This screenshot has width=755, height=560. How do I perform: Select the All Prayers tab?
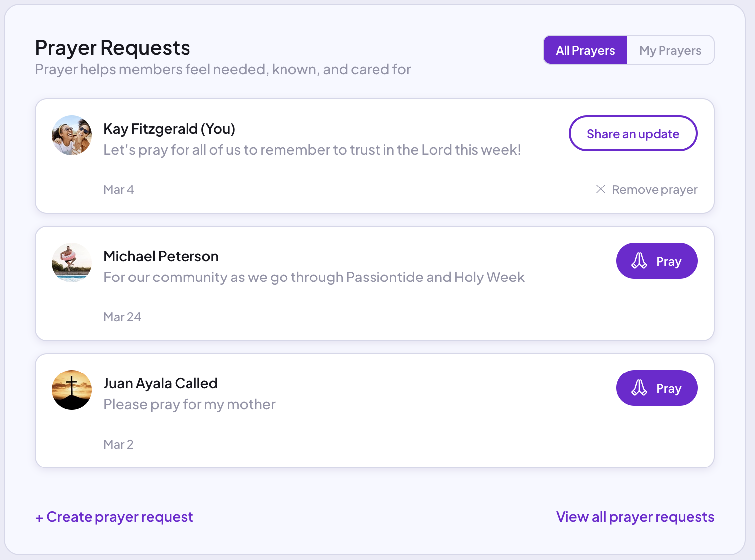pyautogui.click(x=585, y=50)
